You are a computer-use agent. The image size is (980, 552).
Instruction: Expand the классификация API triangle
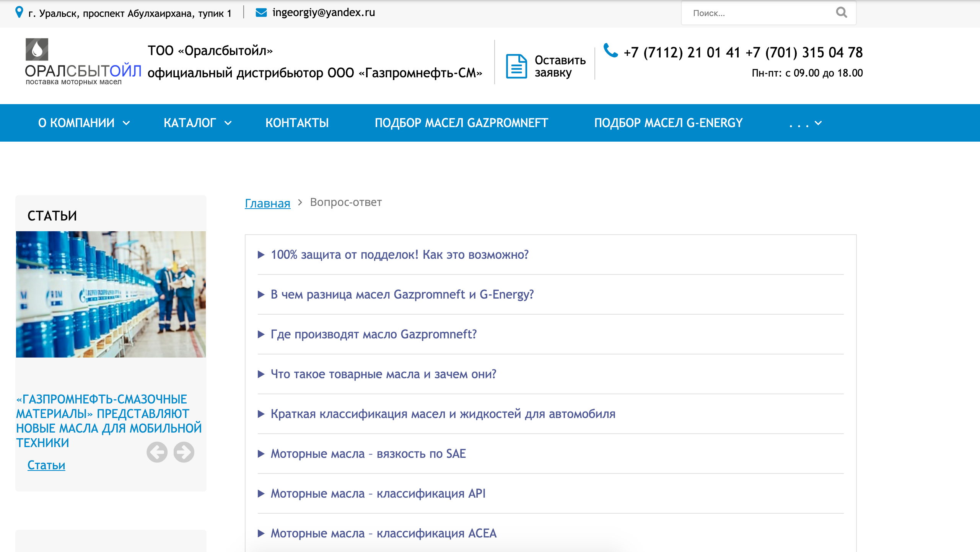click(261, 494)
